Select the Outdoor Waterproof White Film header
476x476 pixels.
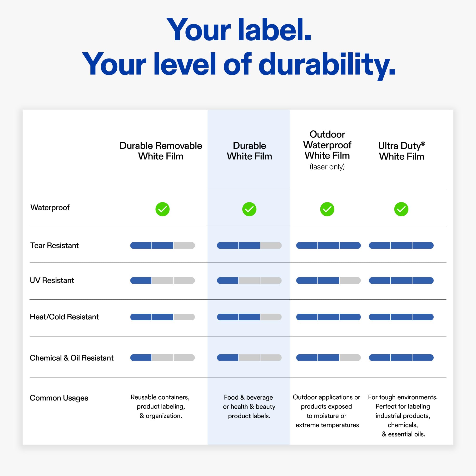pos(327,145)
